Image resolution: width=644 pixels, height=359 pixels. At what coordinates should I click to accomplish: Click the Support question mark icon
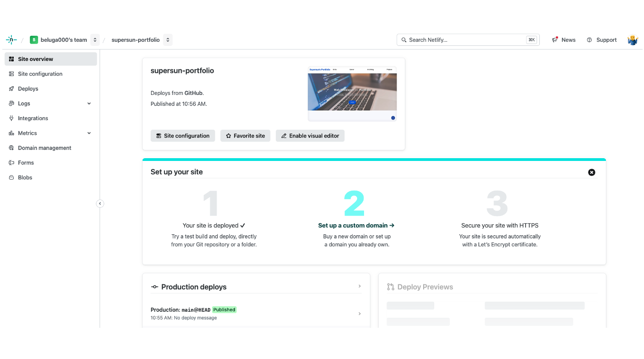pos(589,40)
